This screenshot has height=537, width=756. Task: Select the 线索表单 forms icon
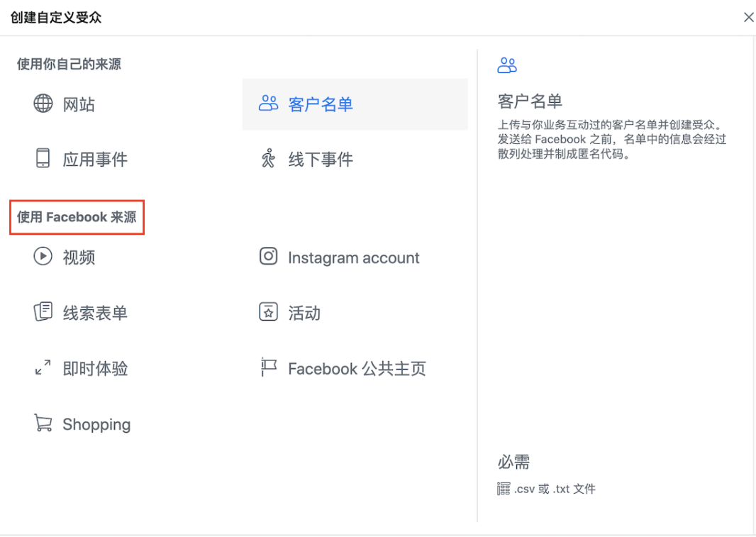(43, 312)
